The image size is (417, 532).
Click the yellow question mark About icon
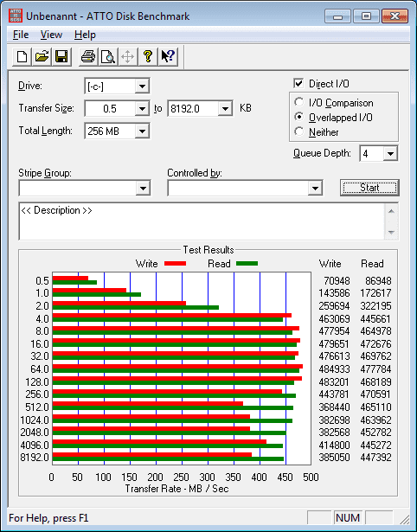[x=148, y=56]
